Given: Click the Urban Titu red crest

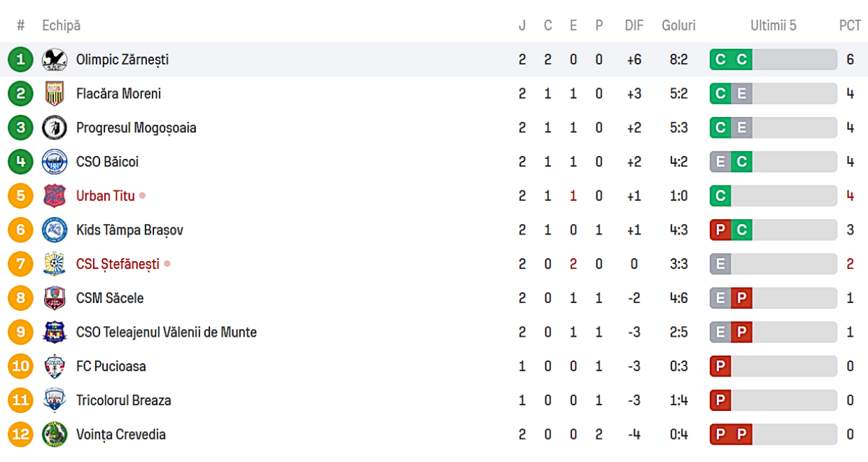Looking at the screenshot, I should (54, 196).
